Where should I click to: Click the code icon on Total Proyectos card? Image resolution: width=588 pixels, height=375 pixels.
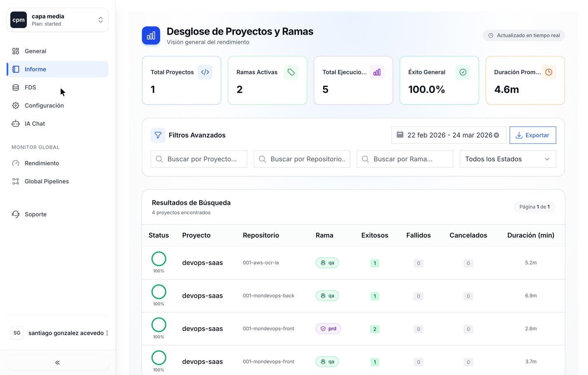click(205, 72)
